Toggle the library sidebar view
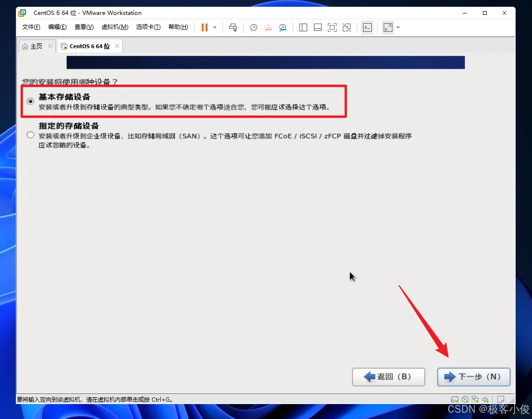532x419 pixels. (x=303, y=27)
